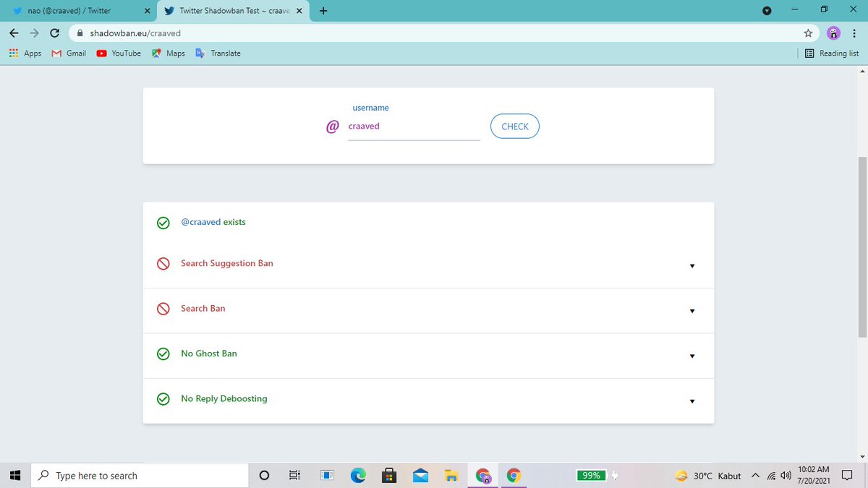The height and width of the screenshot is (488, 868).
Task: Expand the Search Ban details
Action: click(692, 311)
